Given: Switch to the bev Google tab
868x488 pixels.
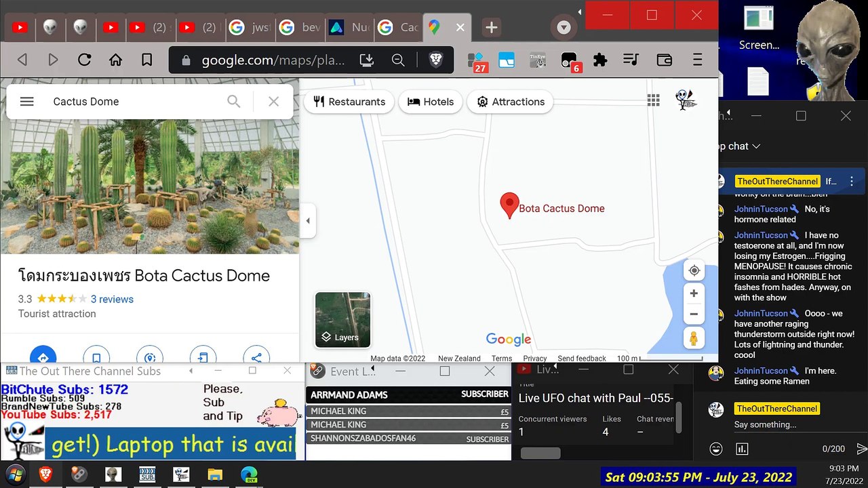Looking at the screenshot, I should pyautogui.click(x=300, y=28).
